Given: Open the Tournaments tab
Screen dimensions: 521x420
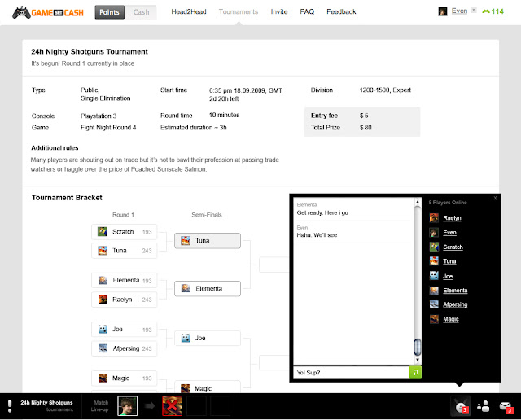Looking at the screenshot, I should coord(239,12).
